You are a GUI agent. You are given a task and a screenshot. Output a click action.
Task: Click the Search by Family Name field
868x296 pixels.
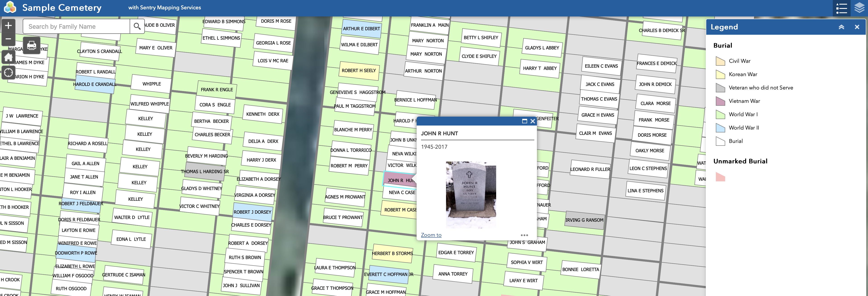pos(76,26)
